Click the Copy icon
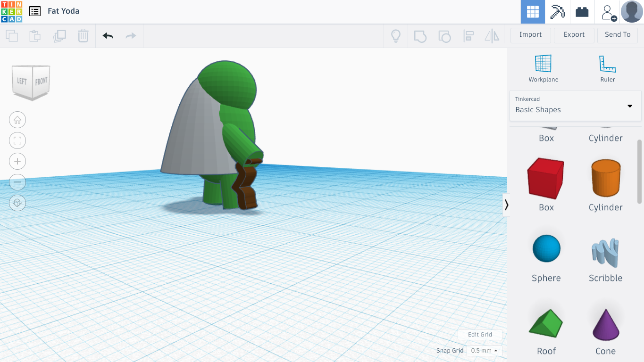Viewport: 644px width, 362px height. [12, 36]
